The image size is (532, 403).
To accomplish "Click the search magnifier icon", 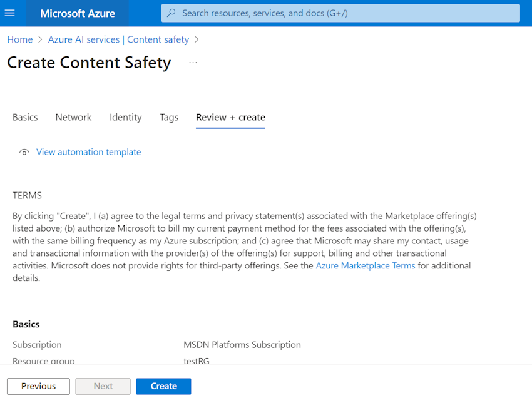I will [170, 13].
